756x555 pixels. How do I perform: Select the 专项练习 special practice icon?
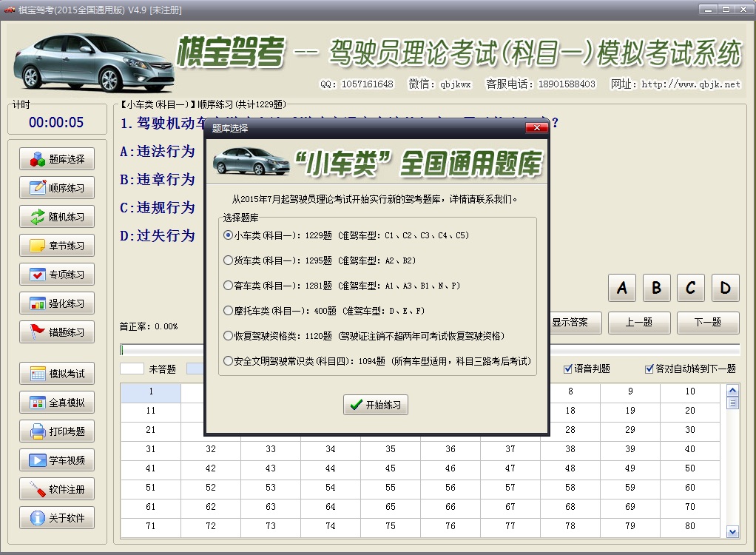tap(55, 274)
